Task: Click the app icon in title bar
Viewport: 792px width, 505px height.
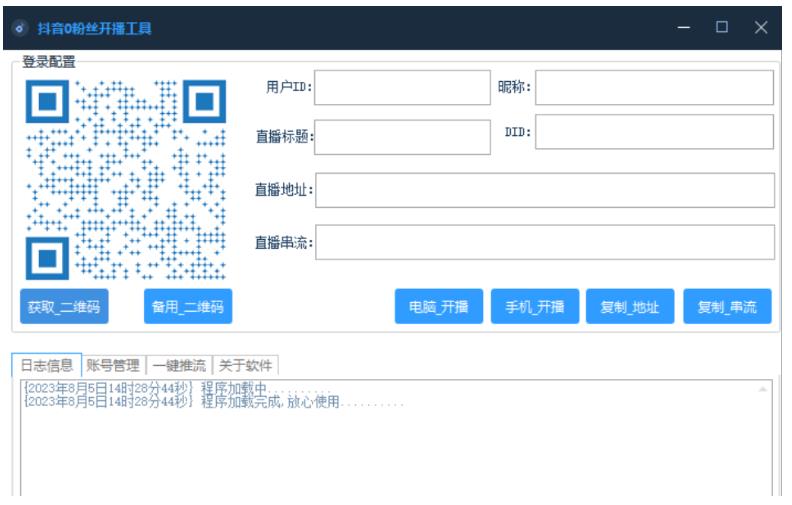Action: 19,28
